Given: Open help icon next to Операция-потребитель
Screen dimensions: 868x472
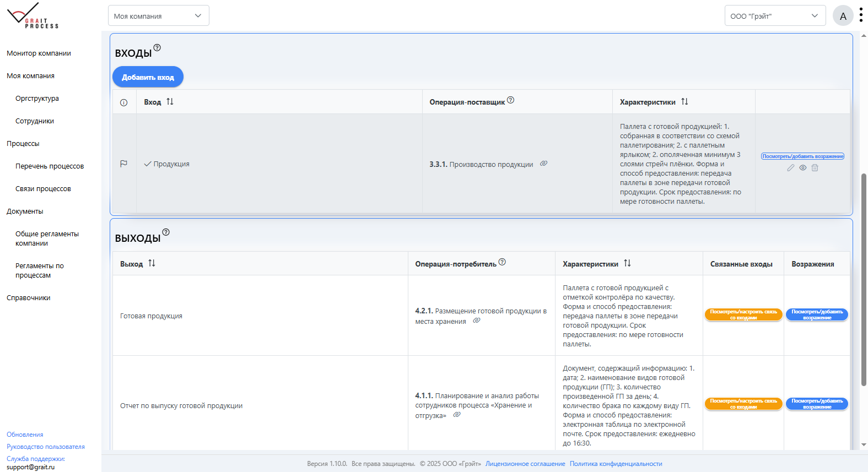Looking at the screenshot, I should coord(502,262).
